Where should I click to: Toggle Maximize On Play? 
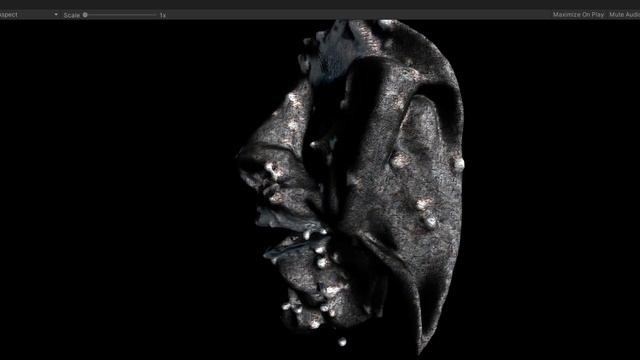tap(578, 15)
